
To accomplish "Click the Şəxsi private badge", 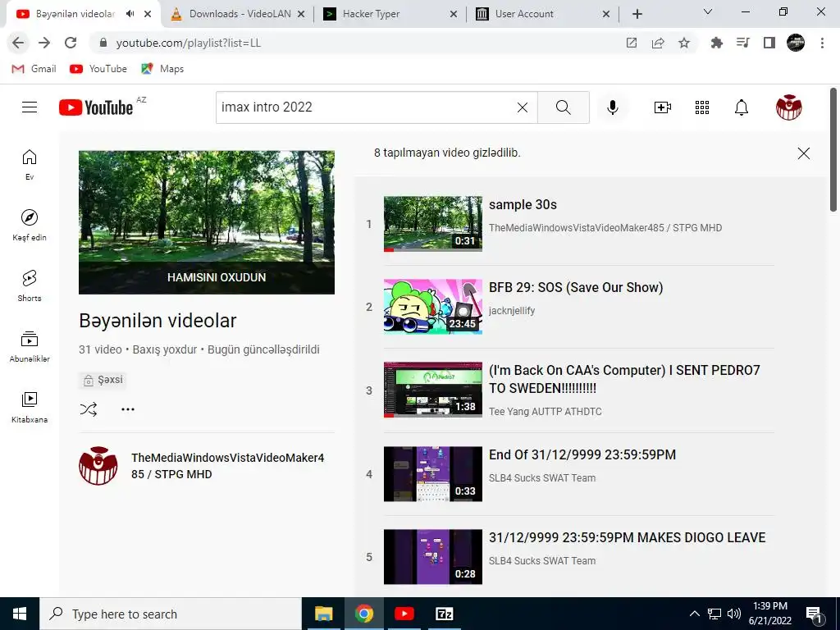I will (x=103, y=380).
